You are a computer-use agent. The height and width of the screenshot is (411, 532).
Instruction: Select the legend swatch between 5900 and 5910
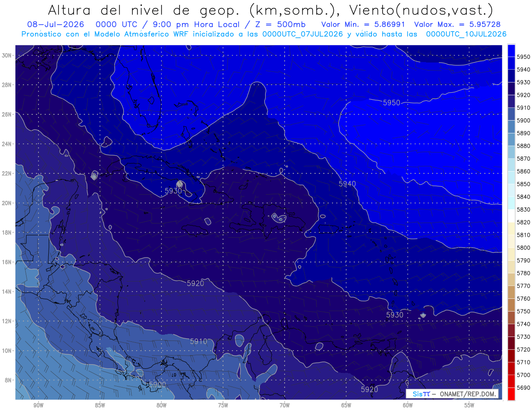coord(511,114)
